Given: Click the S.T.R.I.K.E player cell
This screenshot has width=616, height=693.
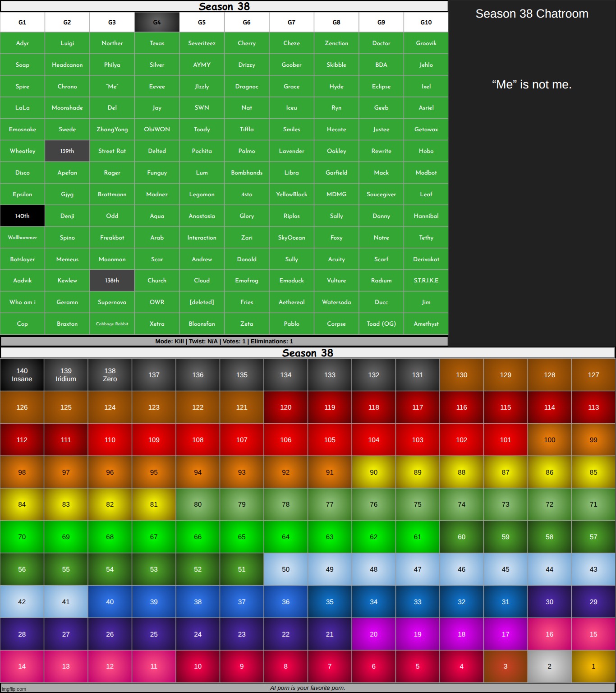Looking at the screenshot, I should (x=426, y=281).
